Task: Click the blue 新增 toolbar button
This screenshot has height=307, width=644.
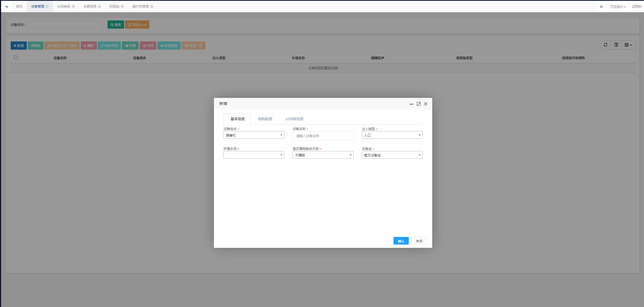Action: 19,46
